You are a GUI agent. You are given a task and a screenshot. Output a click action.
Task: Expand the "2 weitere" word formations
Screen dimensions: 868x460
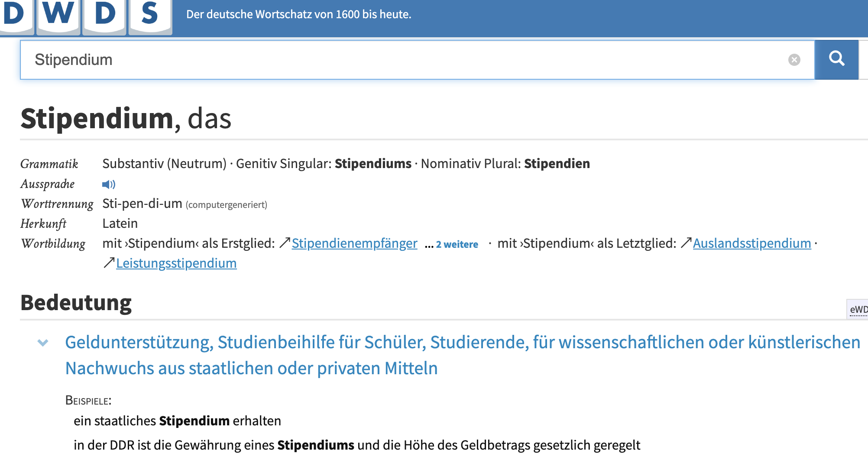coord(457,244)
